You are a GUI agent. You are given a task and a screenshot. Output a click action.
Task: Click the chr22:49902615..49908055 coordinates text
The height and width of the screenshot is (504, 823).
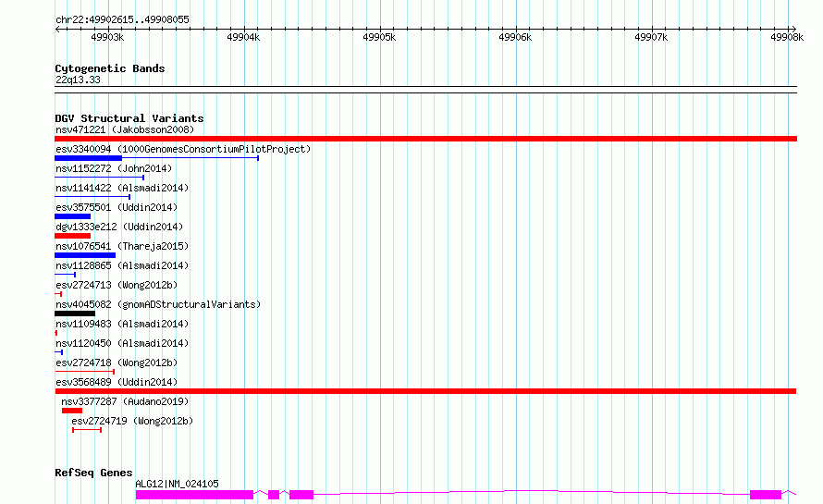[122, 20]
